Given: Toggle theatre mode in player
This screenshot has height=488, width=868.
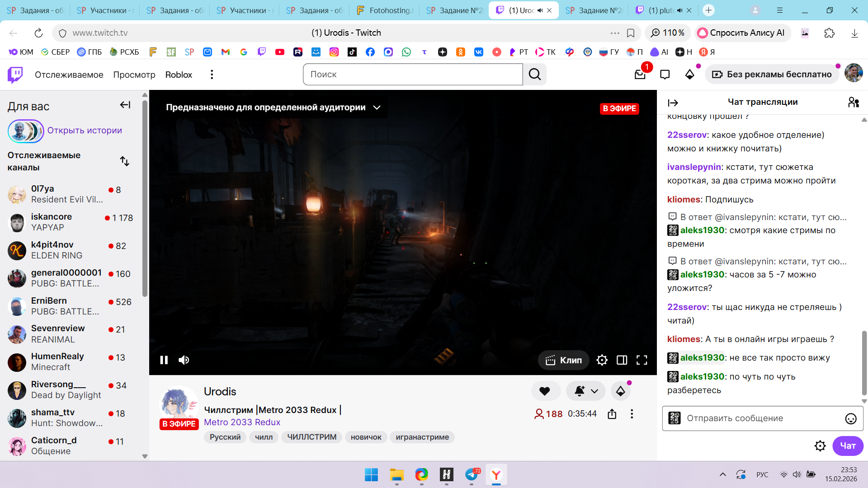Looking at the screenshot, I should click(x=622, y=360).
